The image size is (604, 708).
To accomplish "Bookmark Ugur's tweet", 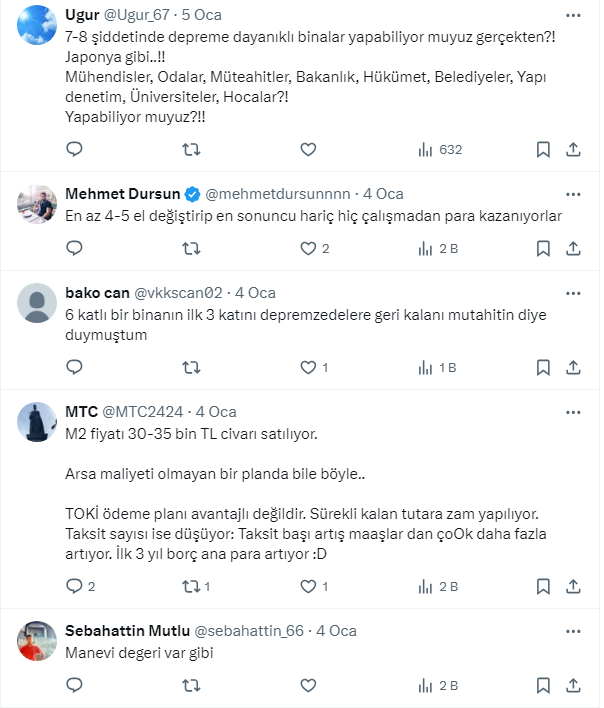I will 543,150.
